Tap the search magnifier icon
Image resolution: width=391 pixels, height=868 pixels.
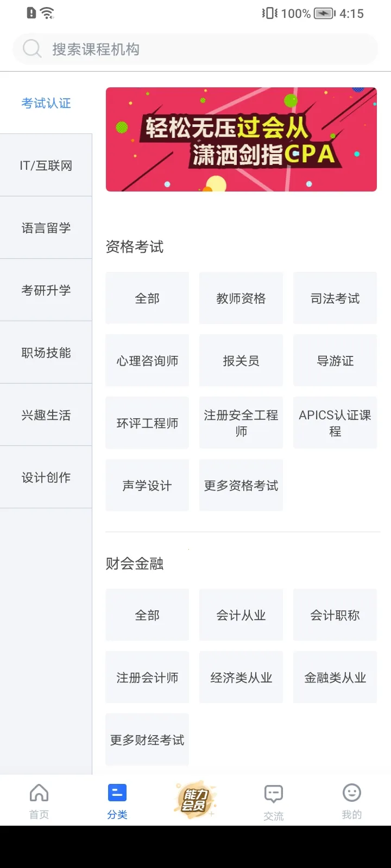click(x=31, y=49)
